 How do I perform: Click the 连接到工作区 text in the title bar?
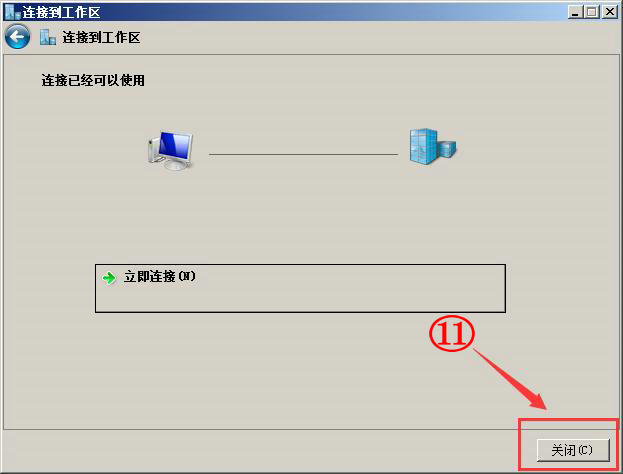pos(61,12)
